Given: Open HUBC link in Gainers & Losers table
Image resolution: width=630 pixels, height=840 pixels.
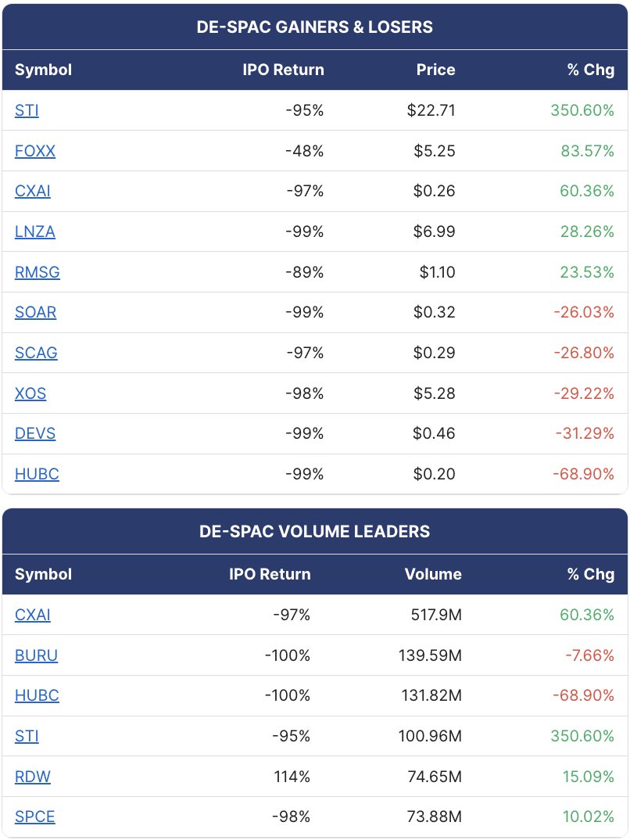Looking at the screenshot, I should point(37,474).
